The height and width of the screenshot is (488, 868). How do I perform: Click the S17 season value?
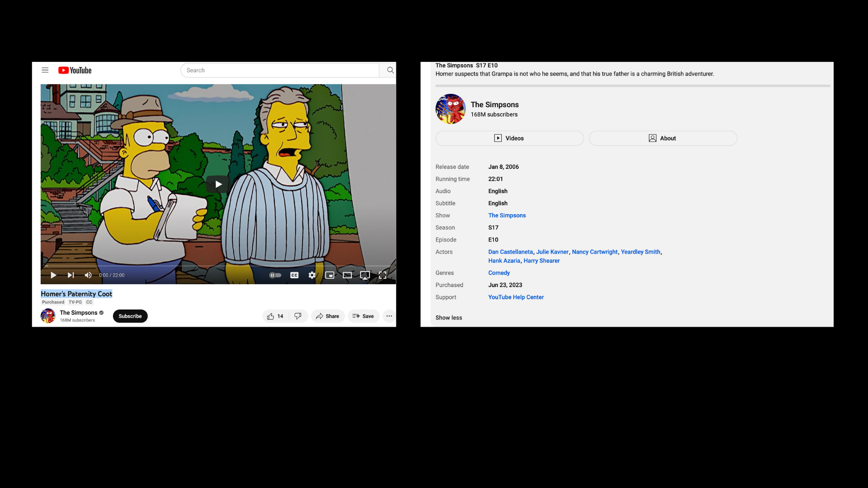pyautogui.click(x=493, y=228)
